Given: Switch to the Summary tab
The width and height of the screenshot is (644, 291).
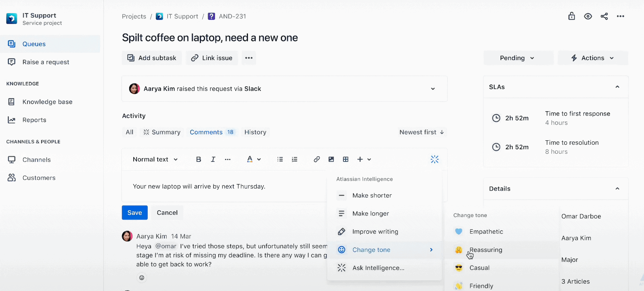Looking at the screenshot, I should click(162, 132).
